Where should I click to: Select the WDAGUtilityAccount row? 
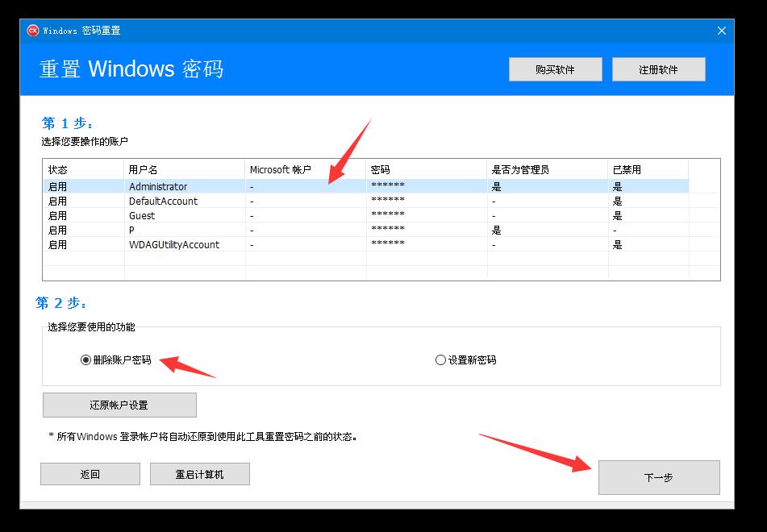click(x=366, y=244)
